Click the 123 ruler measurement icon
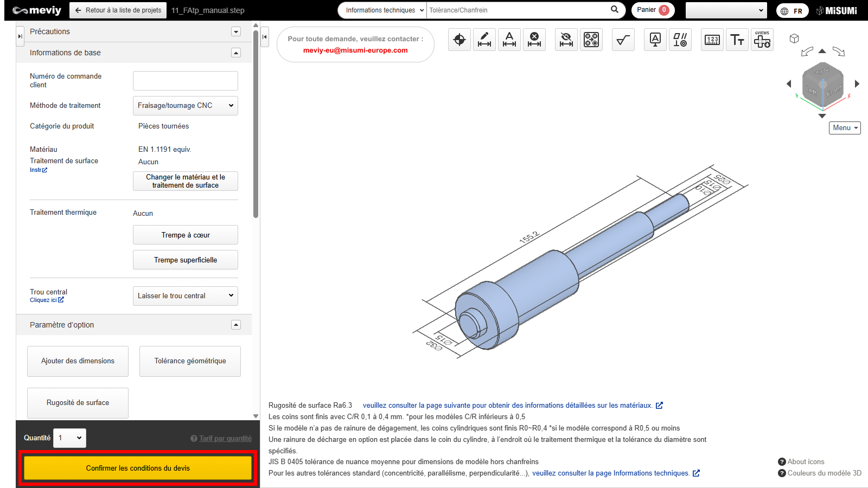 712,40
